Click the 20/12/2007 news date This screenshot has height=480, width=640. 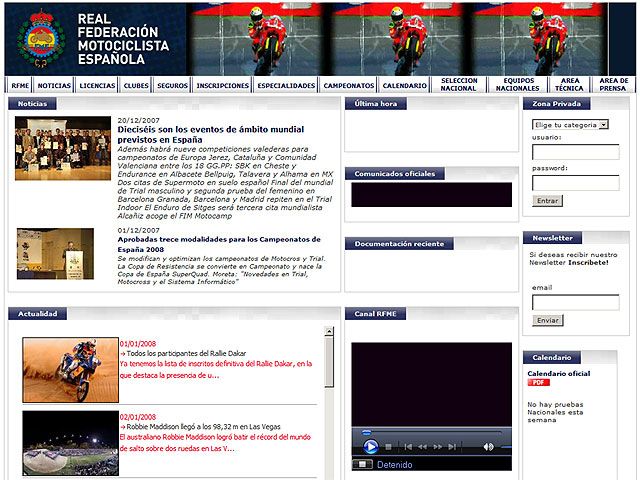[x=138, y=120]
